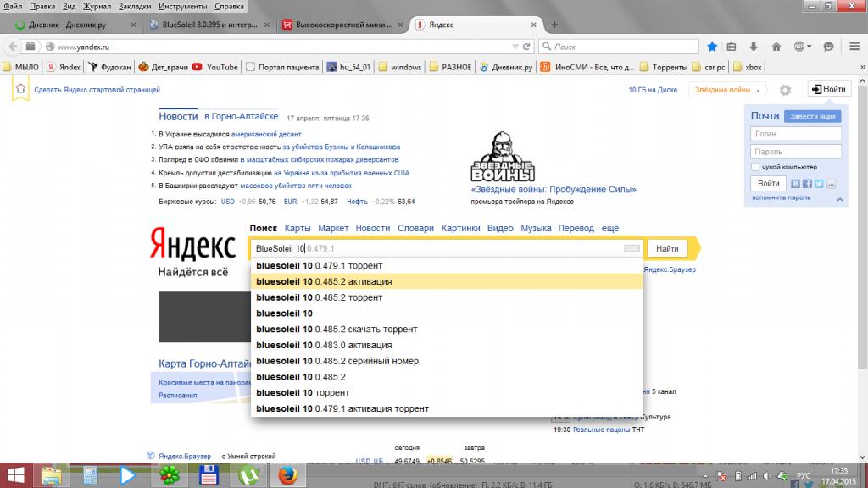The height and width of the screenshot is (488, 868).
Task: Click the Логин input field
Action: pos(795,134)
